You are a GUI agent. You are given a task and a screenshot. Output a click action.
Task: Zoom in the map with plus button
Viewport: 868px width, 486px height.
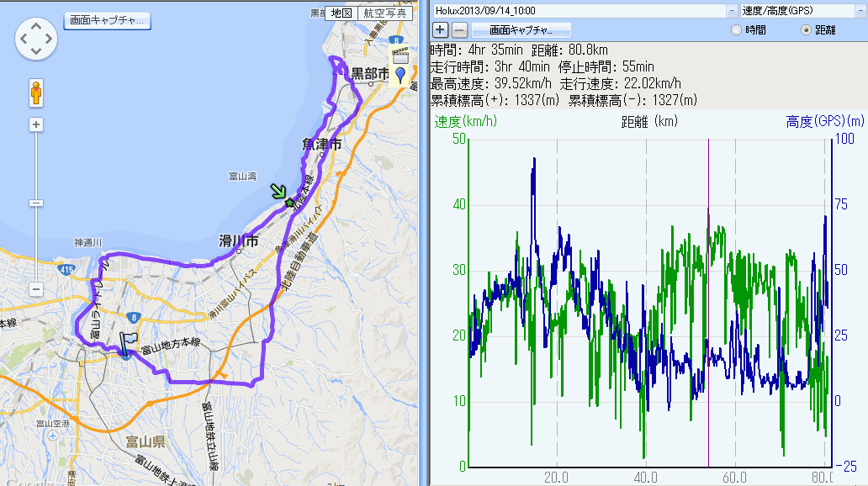[x=36, y=124]
